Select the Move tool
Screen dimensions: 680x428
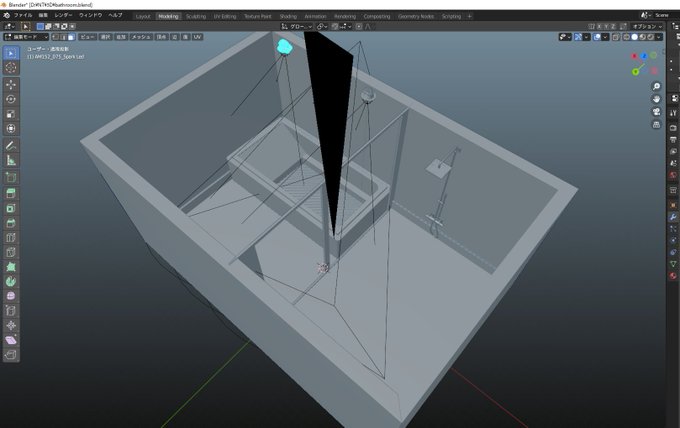[x=11, y=85]
